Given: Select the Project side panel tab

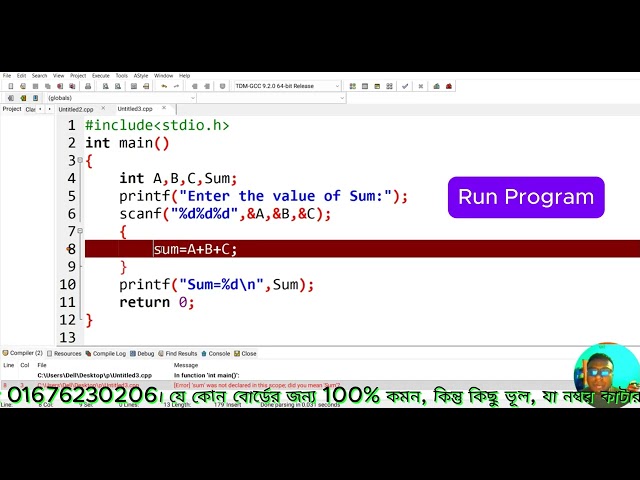Looking at the screenshot, I should [x=12, y=109].
